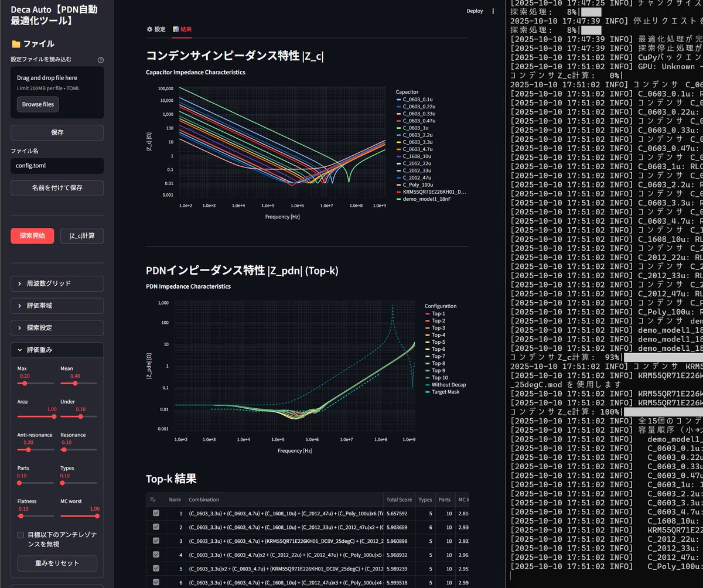Toggle Top-5 trace in PDN legend
Image resolution: width=703 pixels, height=588 pixels.
pos(435,342)
